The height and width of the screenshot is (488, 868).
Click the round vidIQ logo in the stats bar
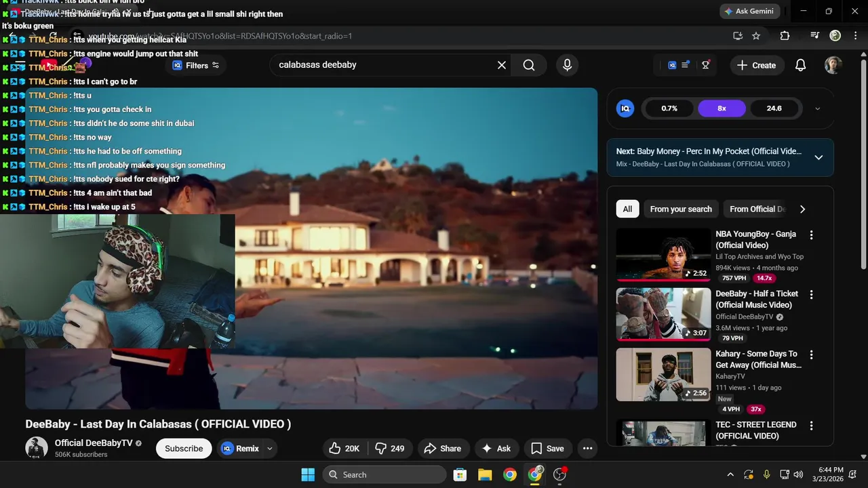(x=625, y=108)
